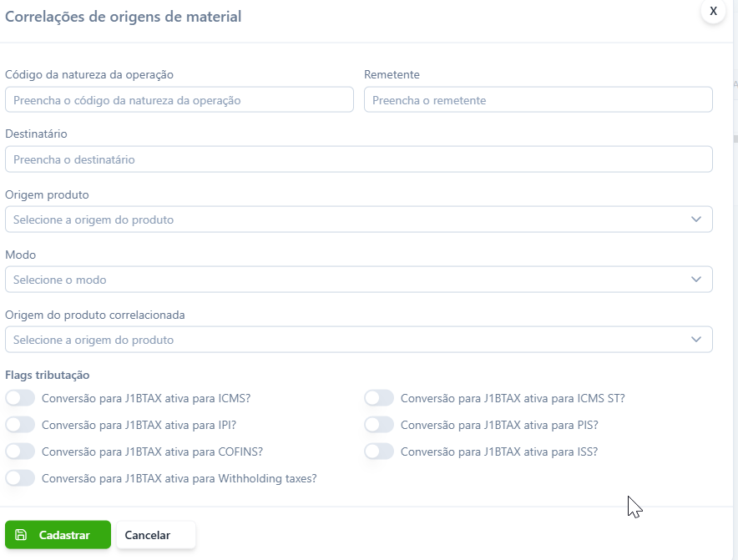
Task: Open the Modo selection dropdown
Action: click(x=359, y=280)
